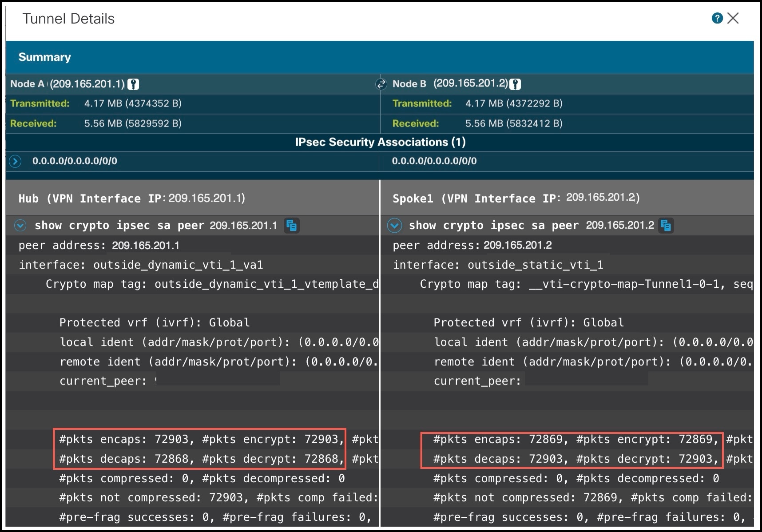Viewport: 762px width, 532px height.
Task: Click the swap arrows icon between nodes
Action: coord(381,84)
